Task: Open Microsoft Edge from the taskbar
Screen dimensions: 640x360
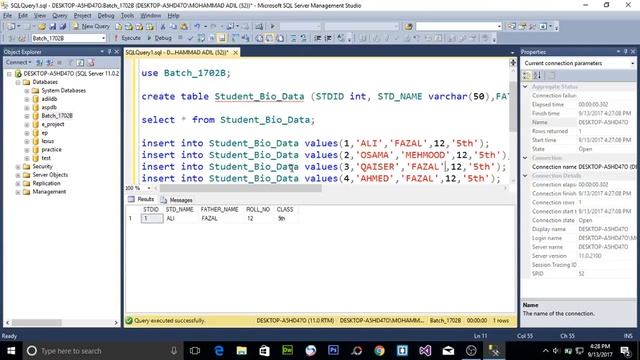Action: [219, 351]
